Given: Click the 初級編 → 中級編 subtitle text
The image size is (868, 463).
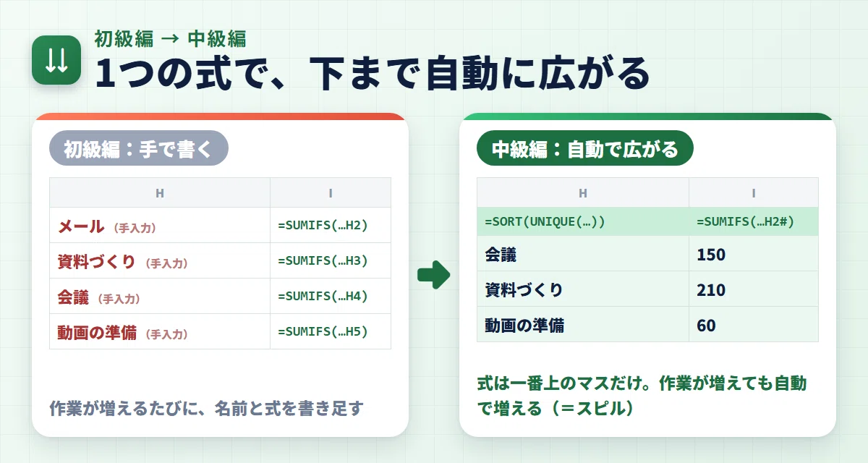Looking at the screenshot, I should pyautogui.click(x=171, y=38).
